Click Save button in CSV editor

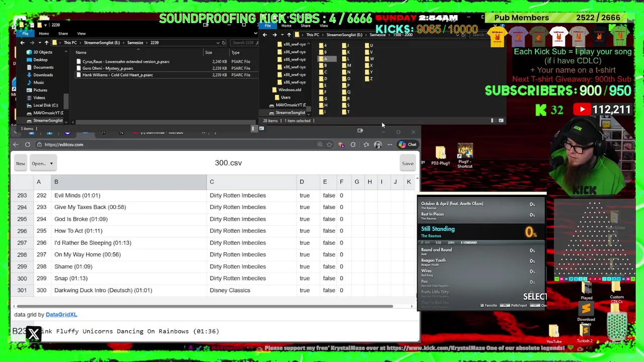coord(408,163)
